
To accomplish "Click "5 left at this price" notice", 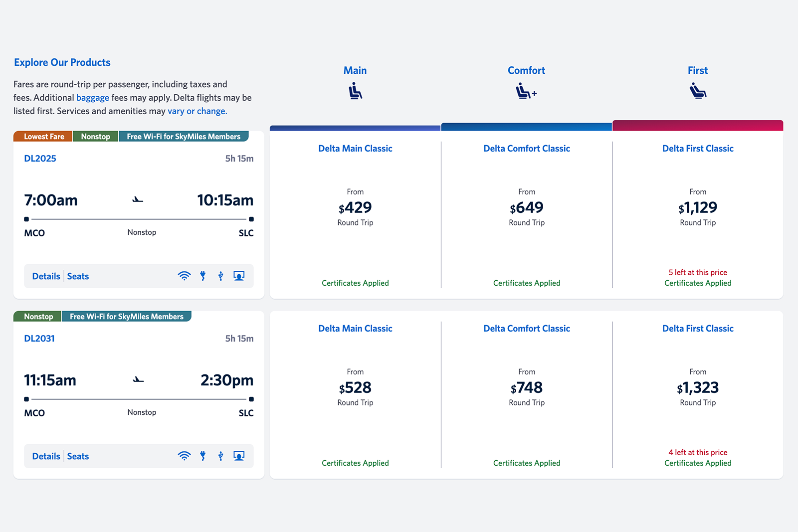I will coord(698,273).
